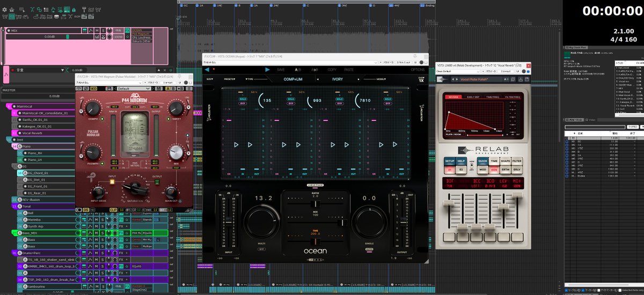Image resolution: width=644 pixels, height=295 pixels.
Task: Click OCEAN's left blue back arrow
Action: 207,70
